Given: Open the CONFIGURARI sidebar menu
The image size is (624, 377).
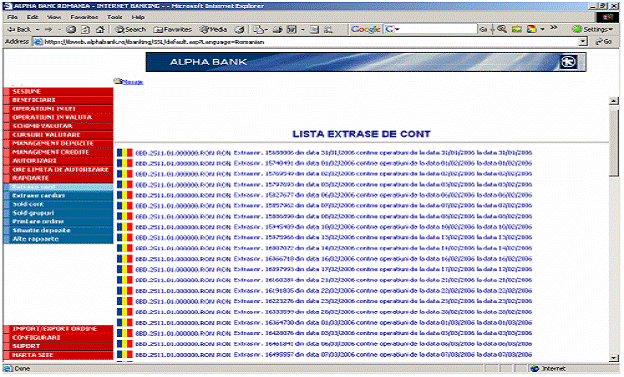Looking at the screenshot, I should (58, 338).
